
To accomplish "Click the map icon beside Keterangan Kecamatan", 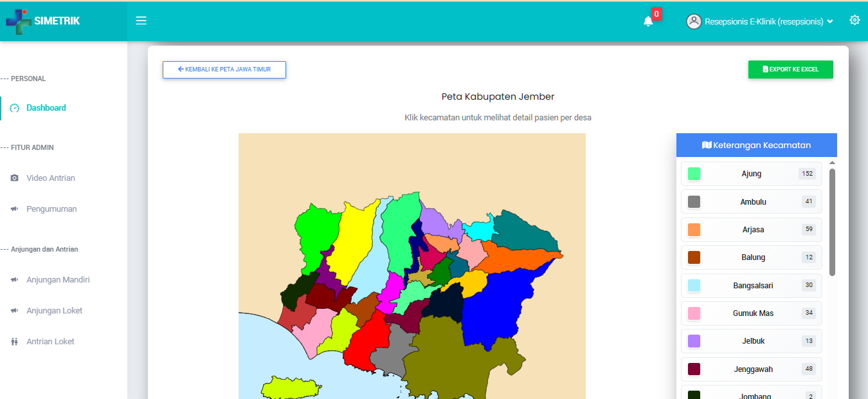I will (707, 145).
